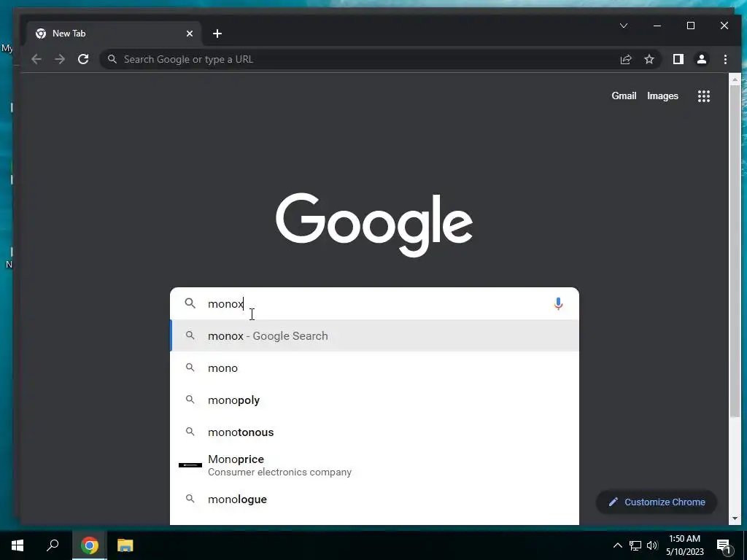Show hidden tray icons chevron
The height and width of the screenshot is (560, 747).
tap(617, 545)
